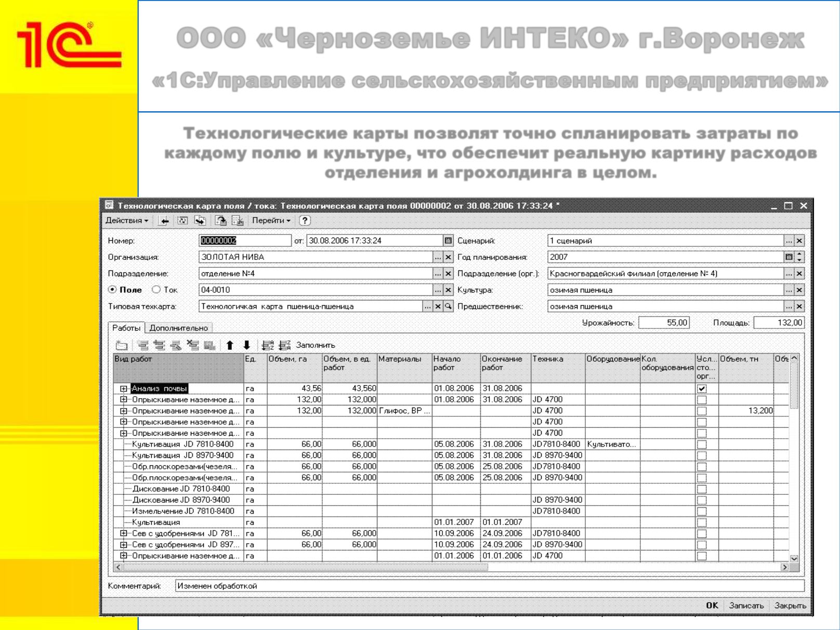
Task: Expand the last Опрыскивание наземное row dated 01.01.2006
Action: pos(124,556)
